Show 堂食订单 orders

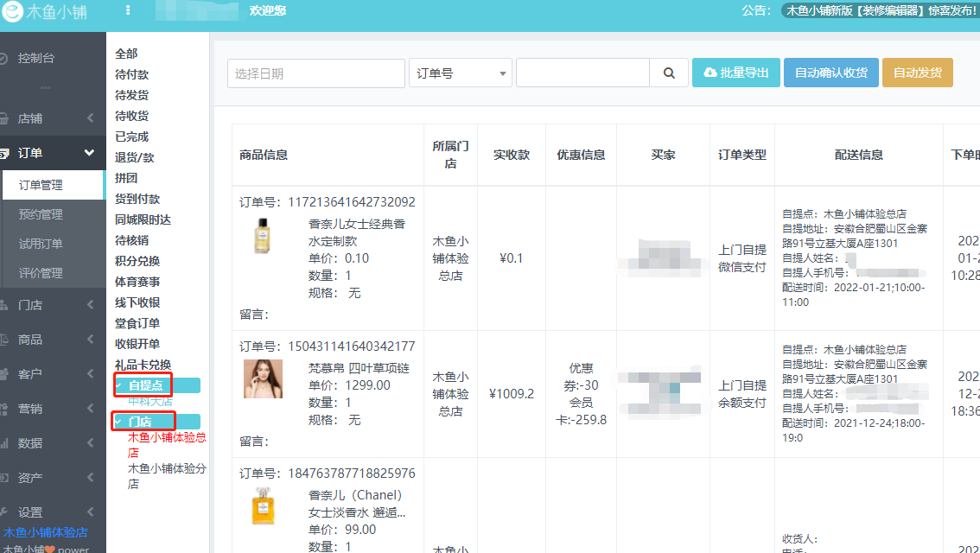click(x=137, y=323)
